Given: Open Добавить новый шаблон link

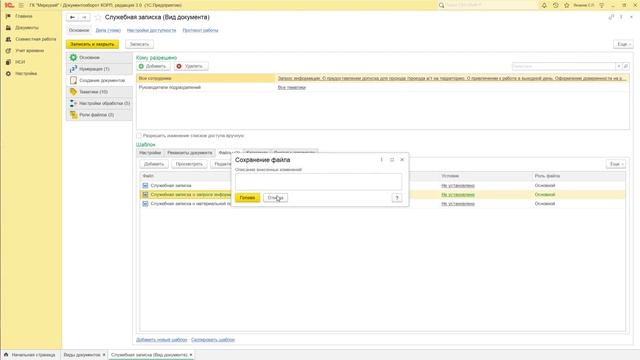Looking at the screenshot, I should (x=161, y=340).
